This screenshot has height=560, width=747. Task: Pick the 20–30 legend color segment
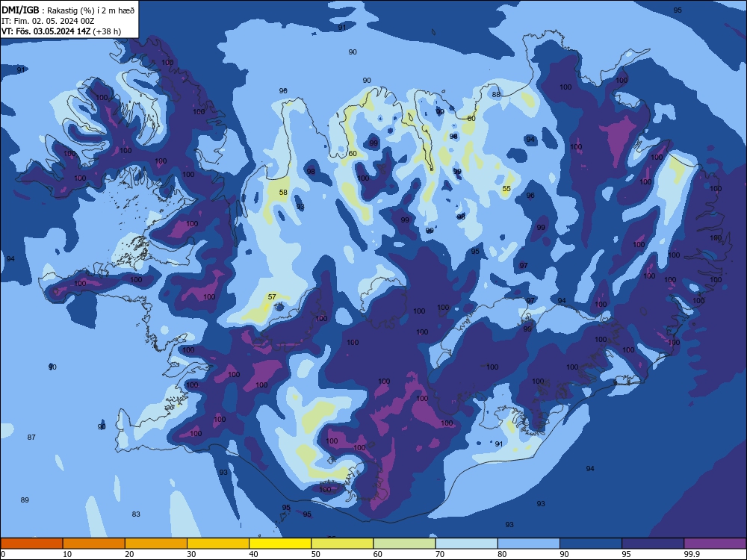click(156, 544)
